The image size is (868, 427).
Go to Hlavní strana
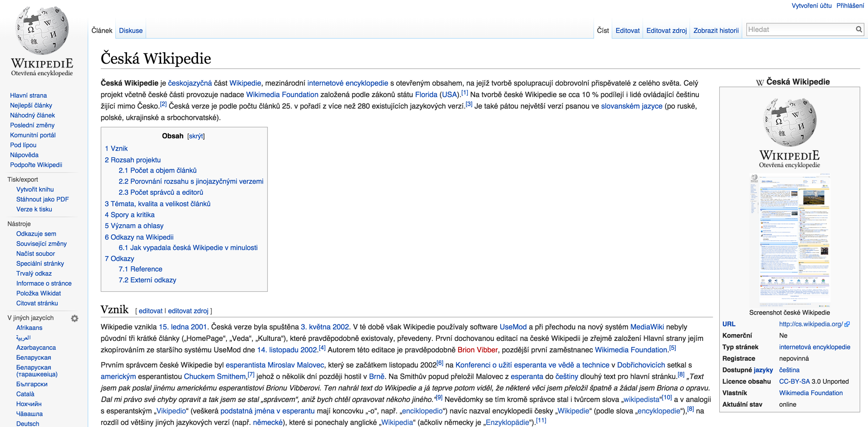(28, 95)
